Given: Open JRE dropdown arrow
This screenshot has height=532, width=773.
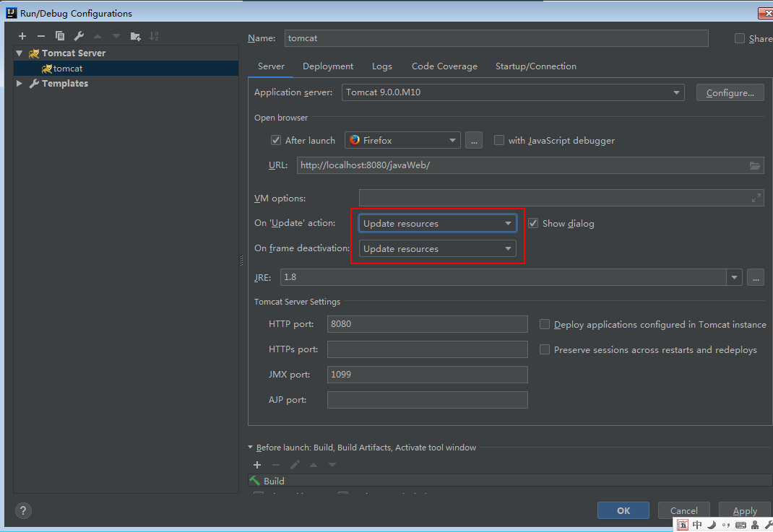Looking at the screenshot, I should 734,277.
